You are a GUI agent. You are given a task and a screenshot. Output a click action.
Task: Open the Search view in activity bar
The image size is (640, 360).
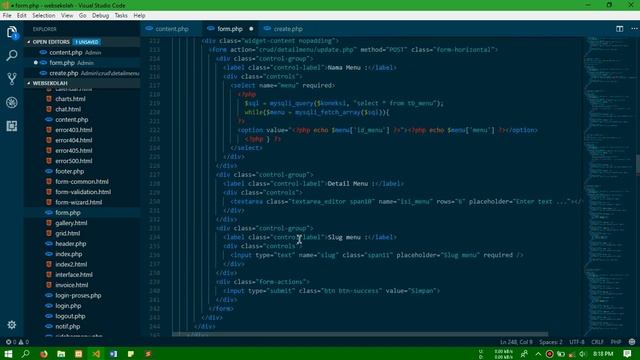[x=12, y=55]
